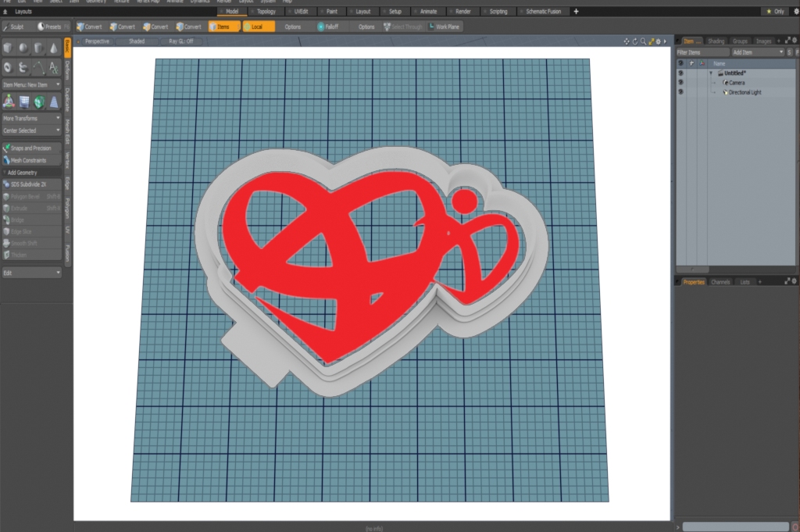The image size is (800, 532).
Task: Collapse the Untitled scene tree
Action: pos(711,73)
